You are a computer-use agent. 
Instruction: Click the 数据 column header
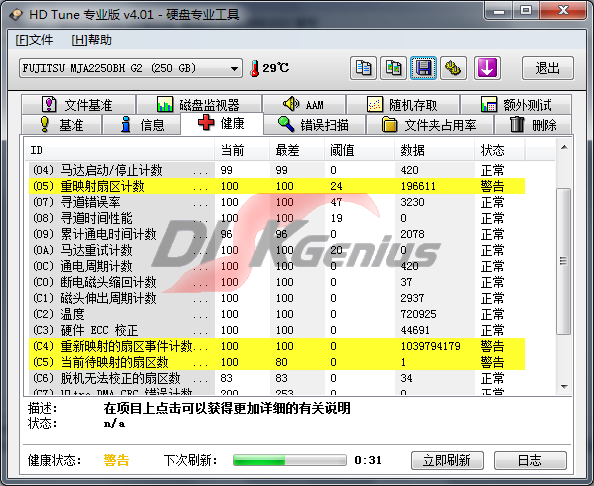tap(435, 150)
